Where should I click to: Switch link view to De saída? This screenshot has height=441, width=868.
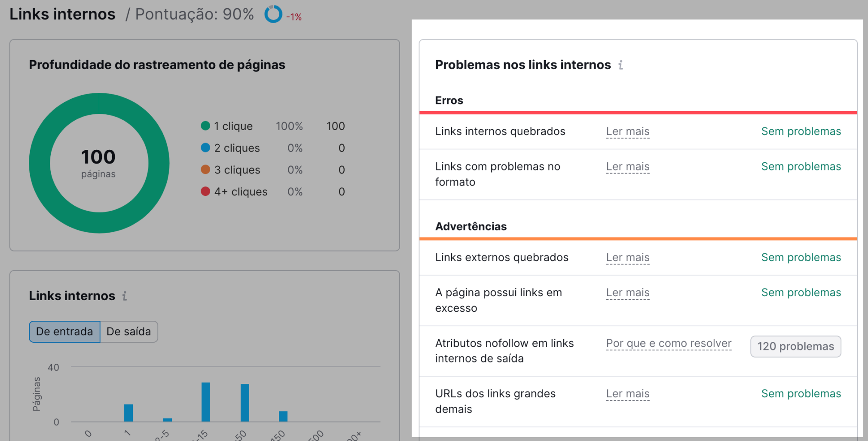tap(129, 332)
